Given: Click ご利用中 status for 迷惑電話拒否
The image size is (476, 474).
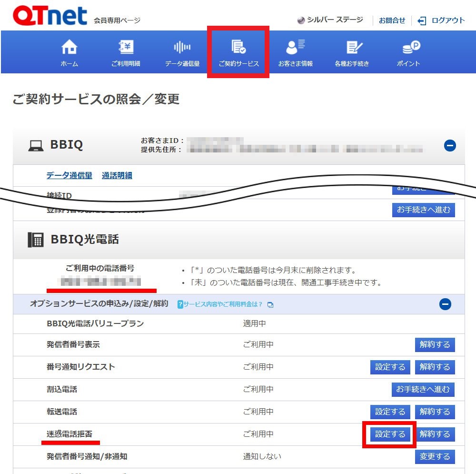Looking at the screenshot, I should click(x=258, y=434).
